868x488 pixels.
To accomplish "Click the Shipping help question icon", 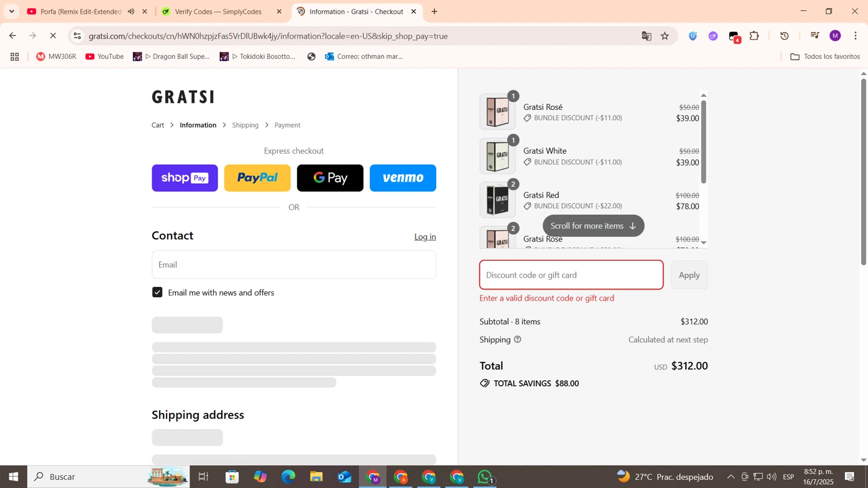I will pos(517,339).
